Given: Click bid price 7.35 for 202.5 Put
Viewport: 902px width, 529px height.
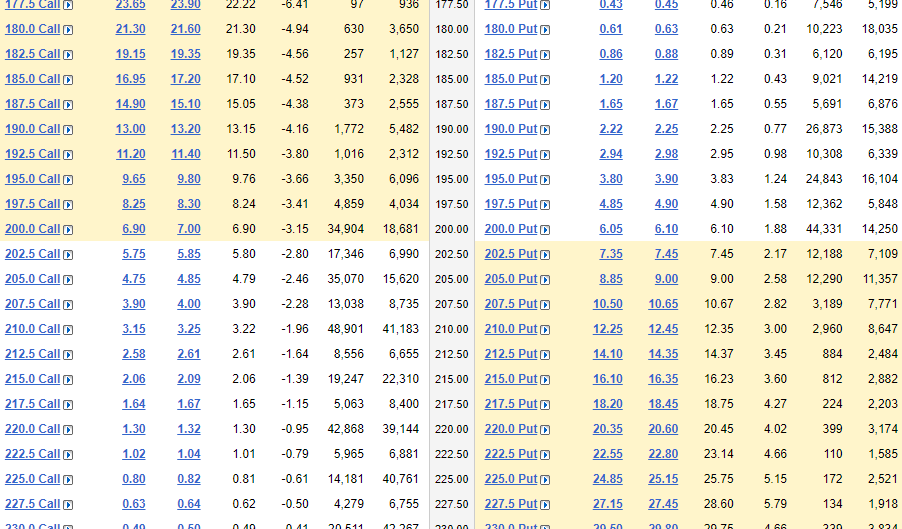Looking at the screenshot, I should coord(611,254).
